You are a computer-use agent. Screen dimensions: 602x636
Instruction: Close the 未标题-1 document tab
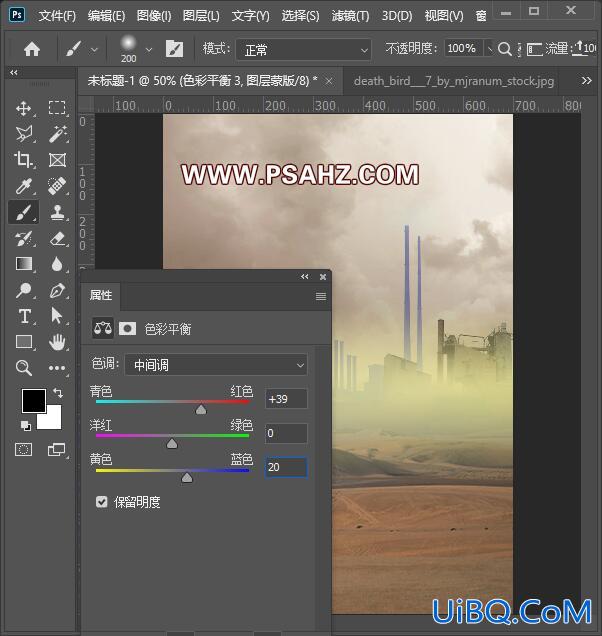coord(329,81)
